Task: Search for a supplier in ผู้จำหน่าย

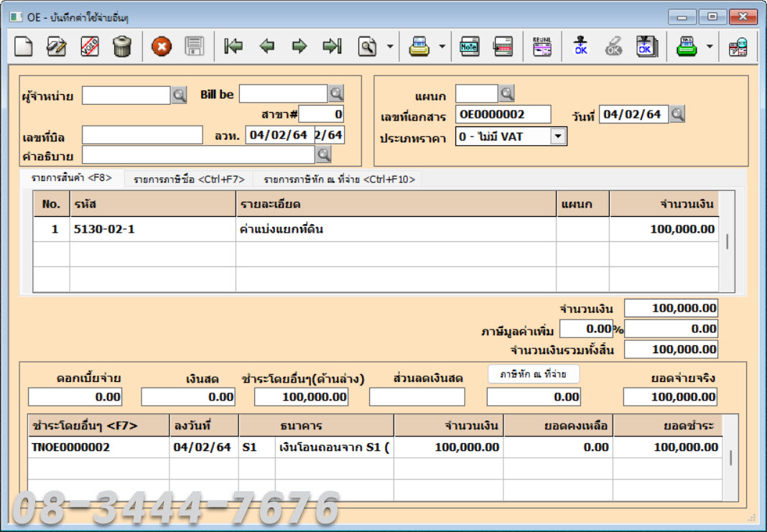Action: click(179, 95)
